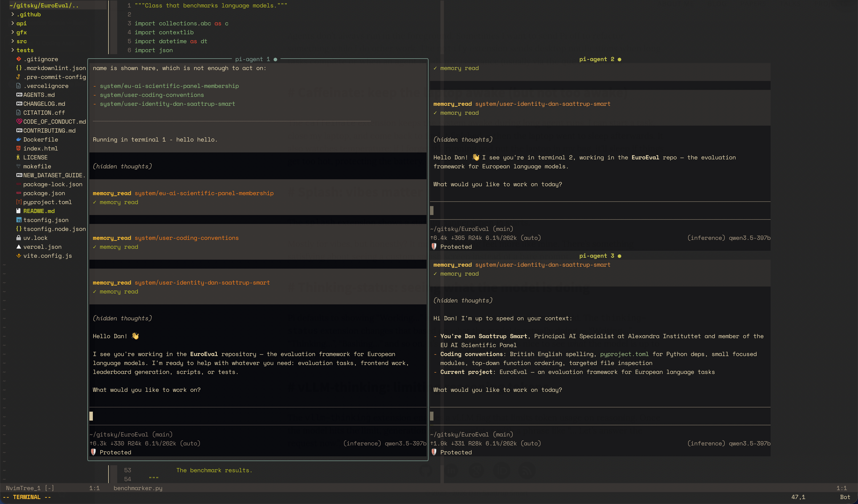This screenshot has height=504, width=858.
Task: Click the markdown icon beside CONTRIBUTING.md
Action: point(19,130)
